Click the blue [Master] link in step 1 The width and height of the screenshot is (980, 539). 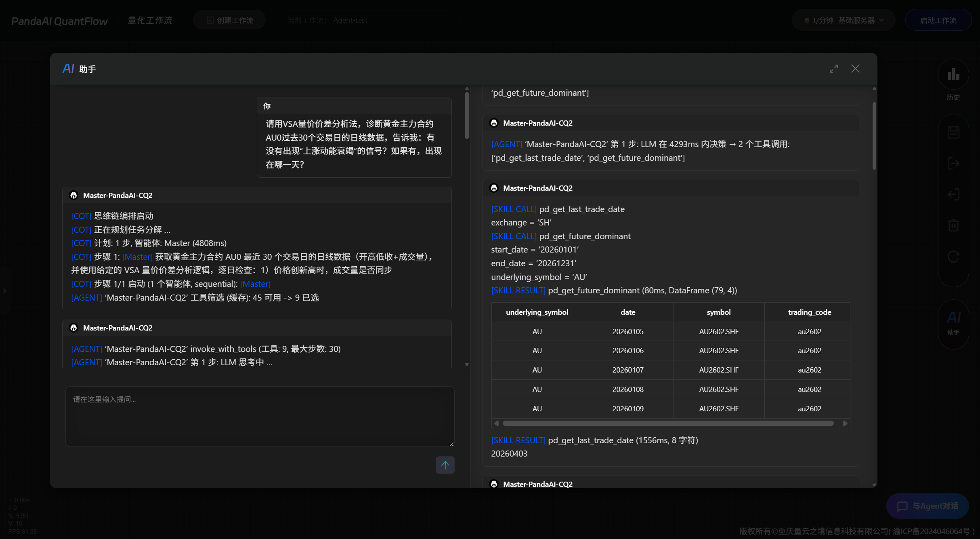coord(137,257)
